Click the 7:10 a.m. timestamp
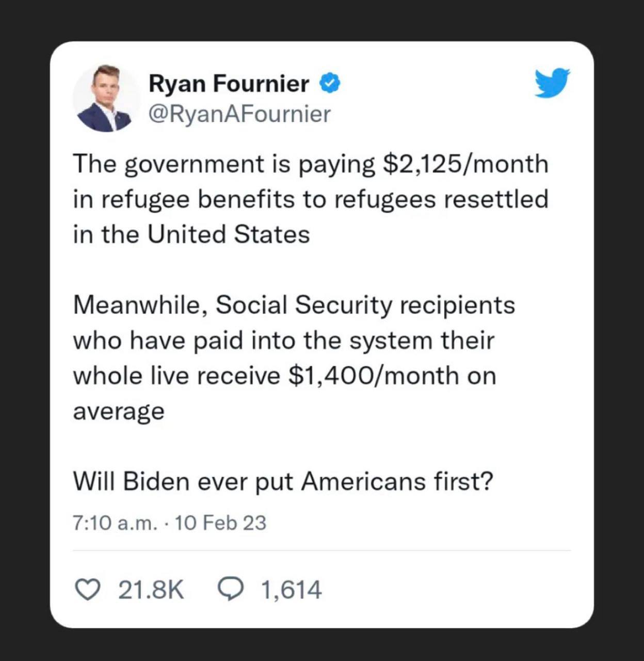Screen dimensions: 644x661 [114, 523]
